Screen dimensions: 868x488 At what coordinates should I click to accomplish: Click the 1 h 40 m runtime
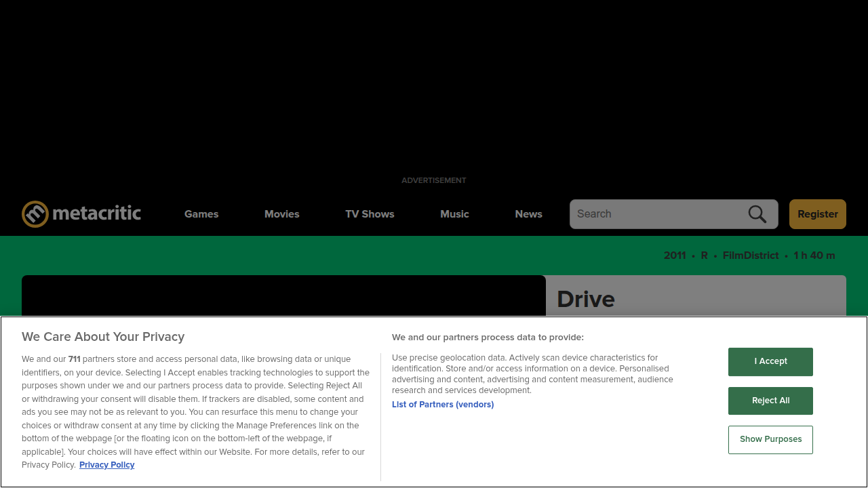[814, 256]
